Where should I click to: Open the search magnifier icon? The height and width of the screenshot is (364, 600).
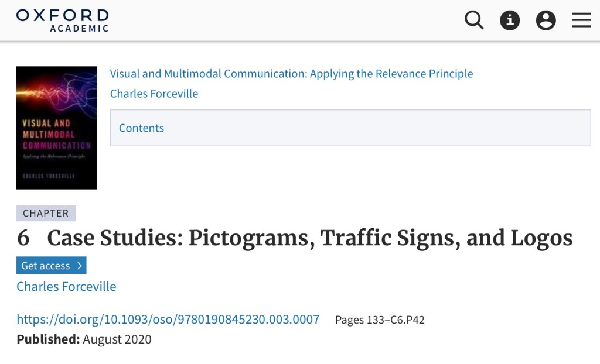click(474, 20)
